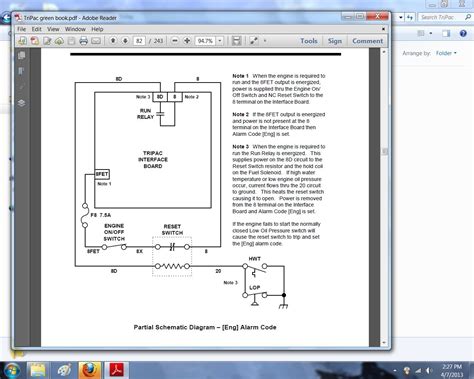Image resolution: width=474 pixels, height=379 pixels.
Task: Open Windows Start menu orb
Action: pyautogui.click(x=12, y=370)
